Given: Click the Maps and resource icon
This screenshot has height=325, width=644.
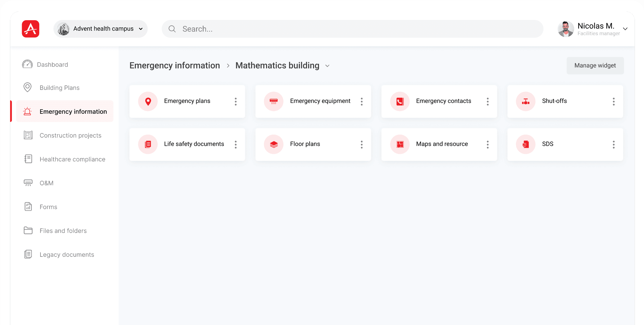Looking at the screenshot, I should [400, 144].
